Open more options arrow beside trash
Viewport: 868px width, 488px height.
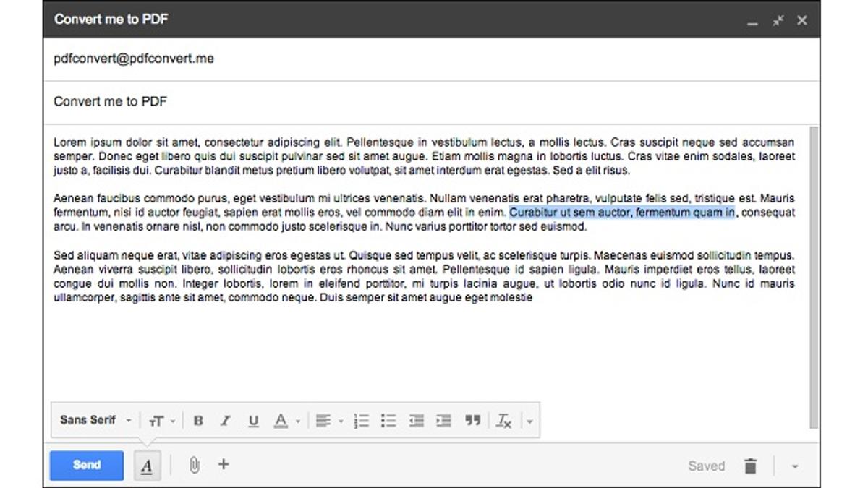(795, 466)
